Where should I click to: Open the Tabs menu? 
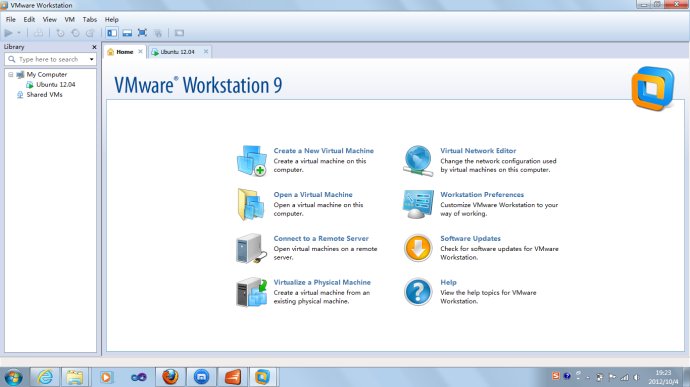click(x=90, y=19)
